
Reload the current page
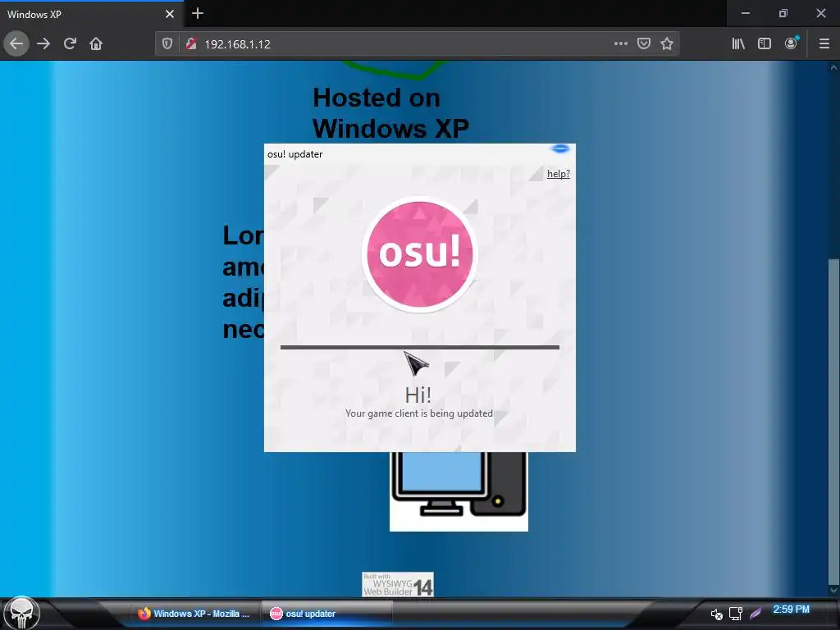click(70, 43)
